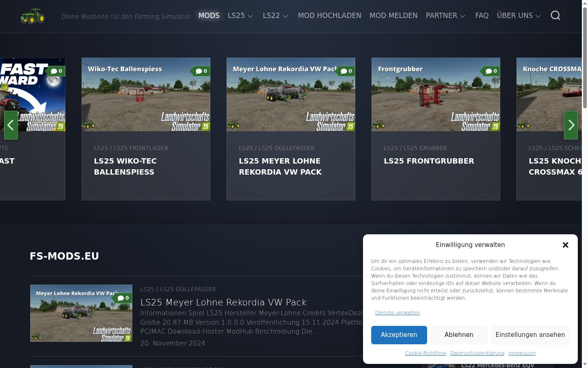Click the date 20. November 2024

pyautogui.click(x=173, y=343)
